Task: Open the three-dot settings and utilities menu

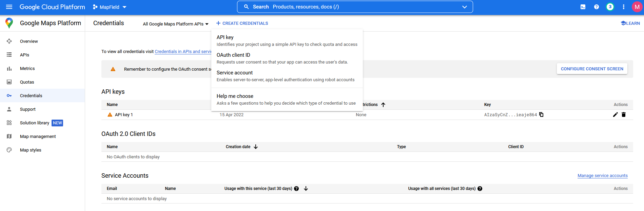Action: pyautogui.click(x=624, y=7)
